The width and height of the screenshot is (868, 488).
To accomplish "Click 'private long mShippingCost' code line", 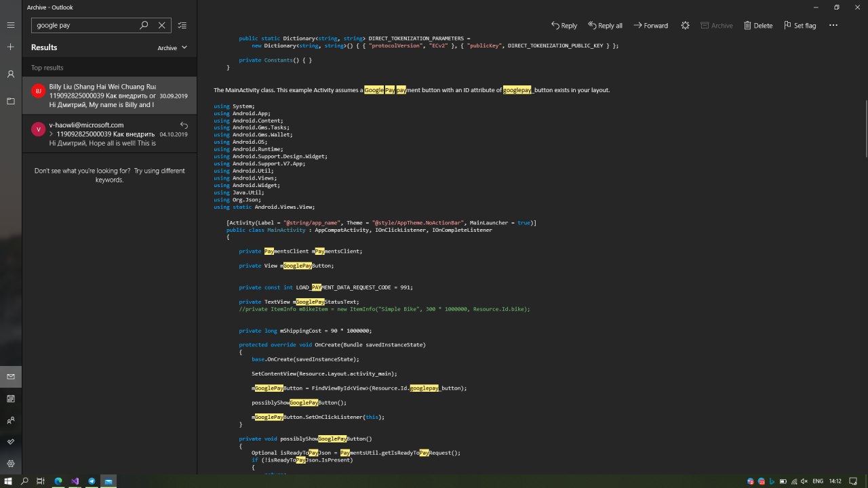I will [x=305, y=331].
